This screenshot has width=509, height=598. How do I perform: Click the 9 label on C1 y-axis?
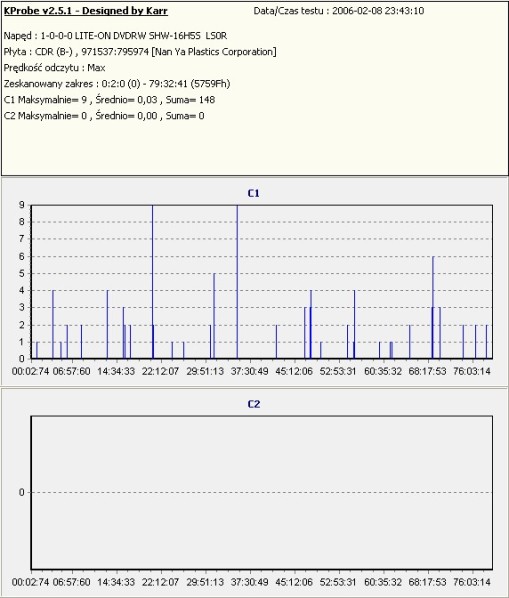click(x=22, y=205)
